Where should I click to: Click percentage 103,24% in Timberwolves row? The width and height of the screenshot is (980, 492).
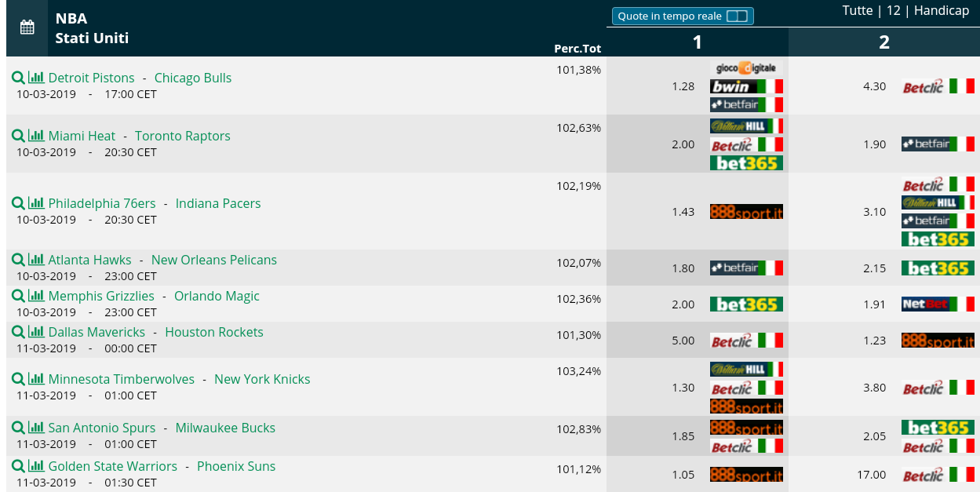pyautogui.click(x=579, y=371)
